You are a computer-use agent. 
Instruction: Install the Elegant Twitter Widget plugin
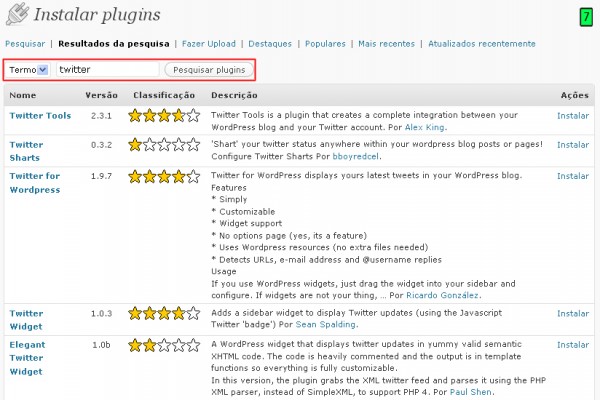(573, 345)
